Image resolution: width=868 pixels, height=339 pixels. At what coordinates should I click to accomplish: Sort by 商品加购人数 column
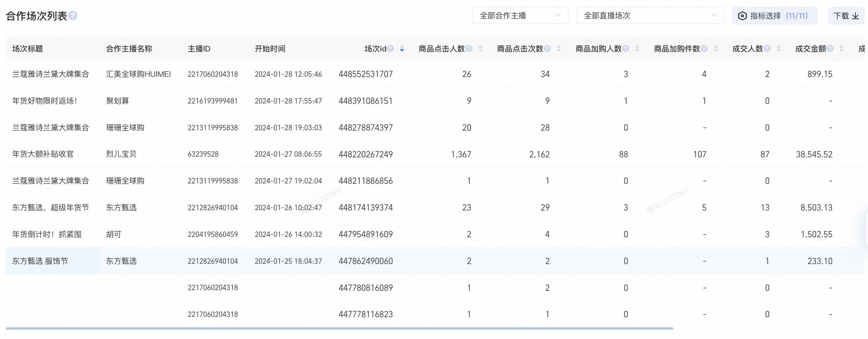tap(637, 49)
